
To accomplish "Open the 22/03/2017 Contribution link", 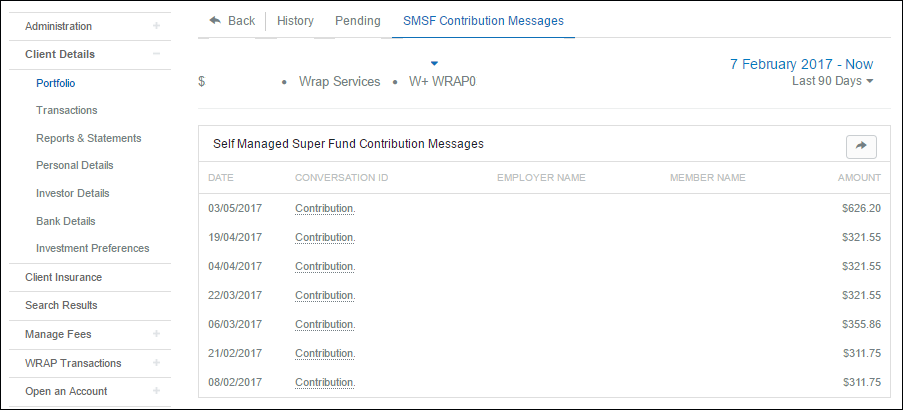I will (325, 295).
